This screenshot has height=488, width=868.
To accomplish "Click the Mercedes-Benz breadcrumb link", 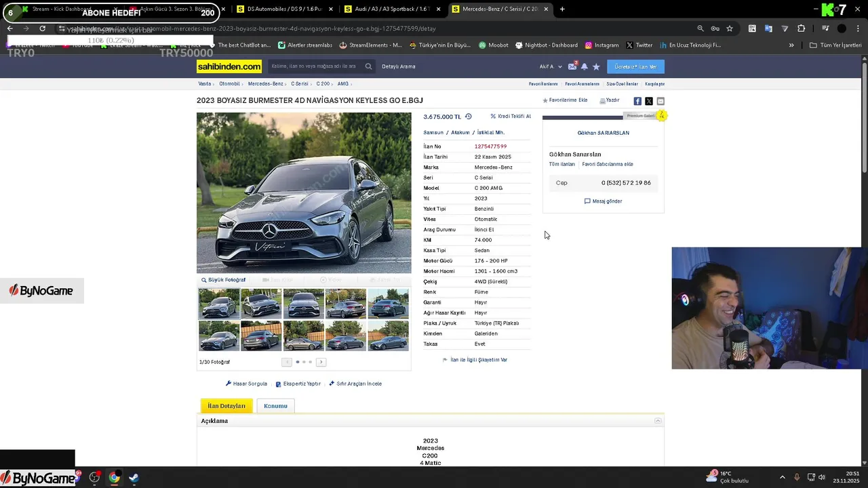I will tap(266, 84).
